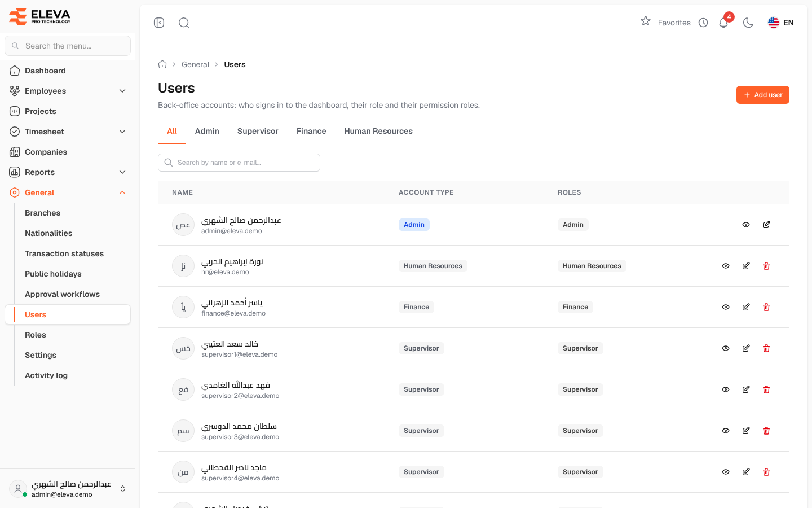Expand the Reports menu
Screen dimensions: 812x508
click(x=68, y=172)
